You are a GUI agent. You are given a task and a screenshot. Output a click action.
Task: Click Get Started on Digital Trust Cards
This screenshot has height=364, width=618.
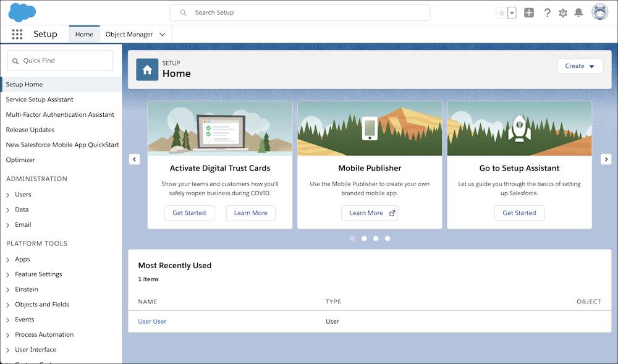tap(189, 213)
